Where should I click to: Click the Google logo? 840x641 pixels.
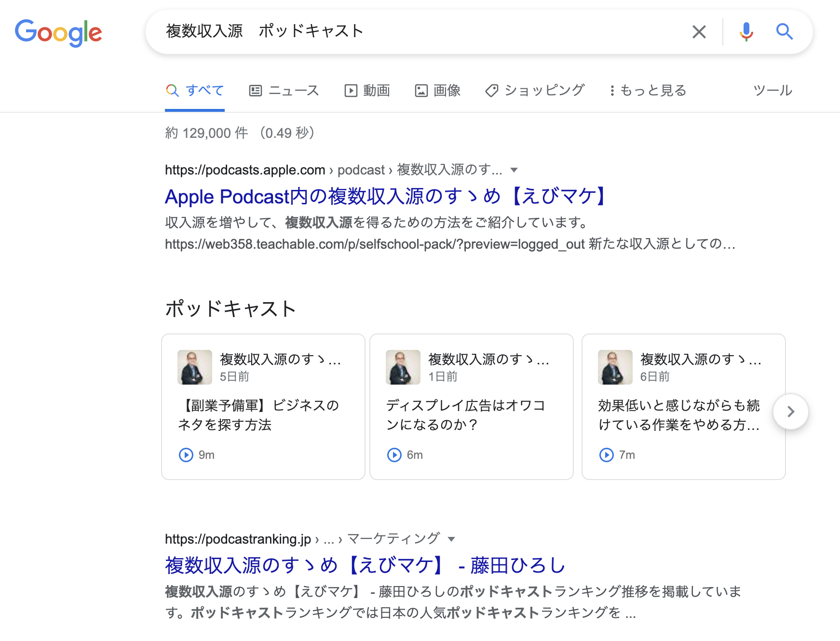pyautogui.click(x=58, y=33)
